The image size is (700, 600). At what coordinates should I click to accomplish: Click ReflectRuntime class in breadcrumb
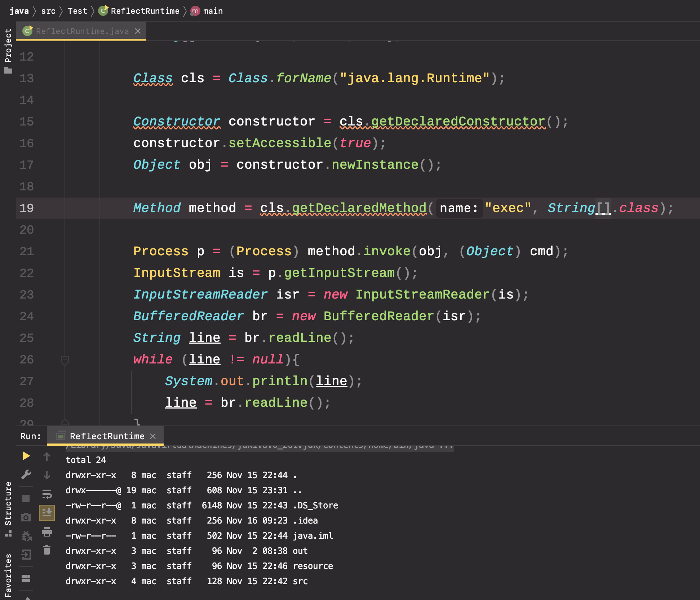(x=145, y=11)
